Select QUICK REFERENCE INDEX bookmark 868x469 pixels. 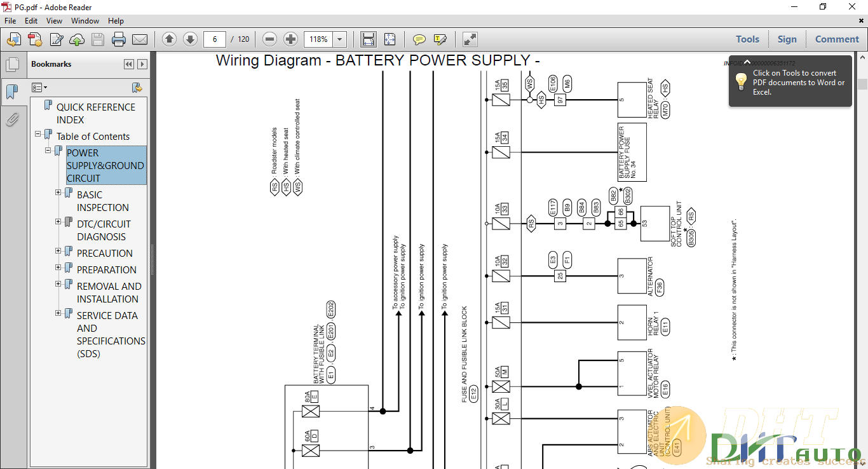pos(96,113)
